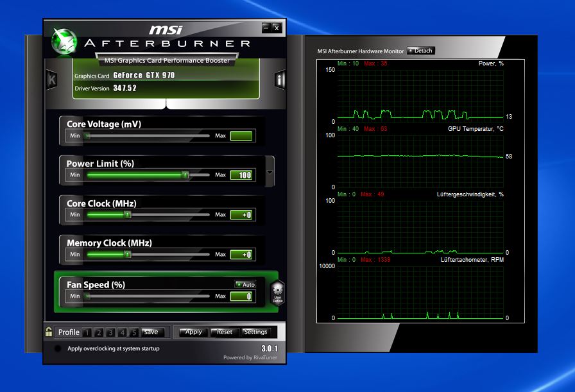Click the lock icon beside Profile
The image size is (575, 392).
click(49, 332)
